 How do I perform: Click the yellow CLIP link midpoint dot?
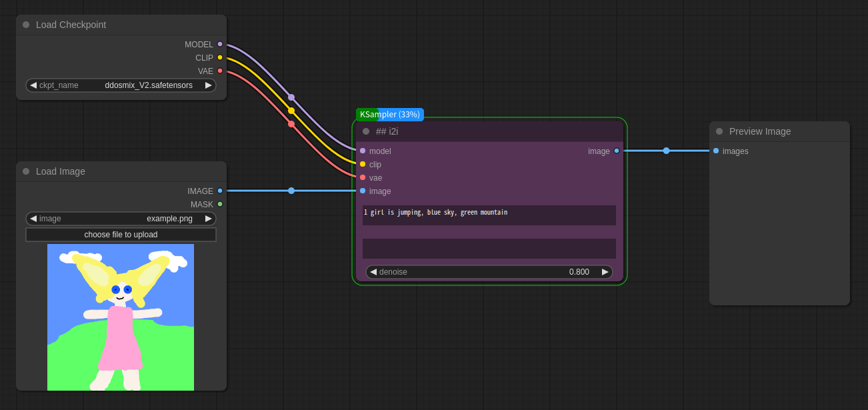click(x=291, y=111)
